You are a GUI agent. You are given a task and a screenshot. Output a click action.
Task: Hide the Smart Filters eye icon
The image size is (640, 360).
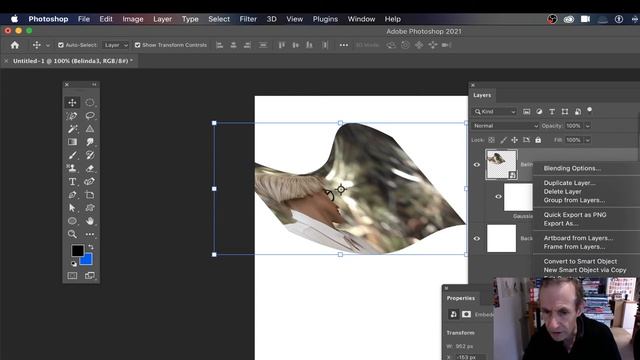point(498,197)
